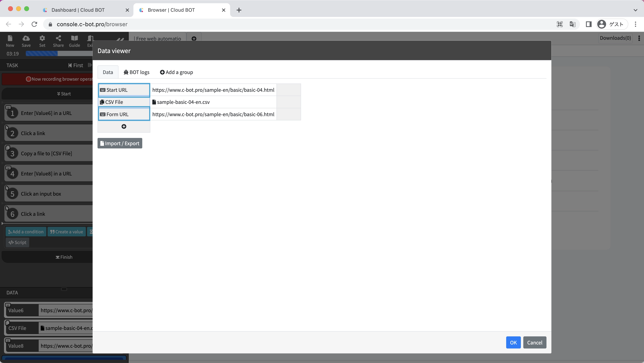This screenshot has width=644, height=363.
Task: Confirm with the OK button
Action: click(x=513, y=342)
